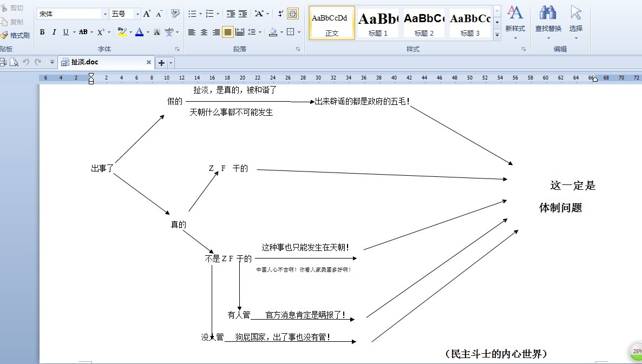Apply the blue font color swatch
This screenshot has height=364, width=642.
[139, 32]
